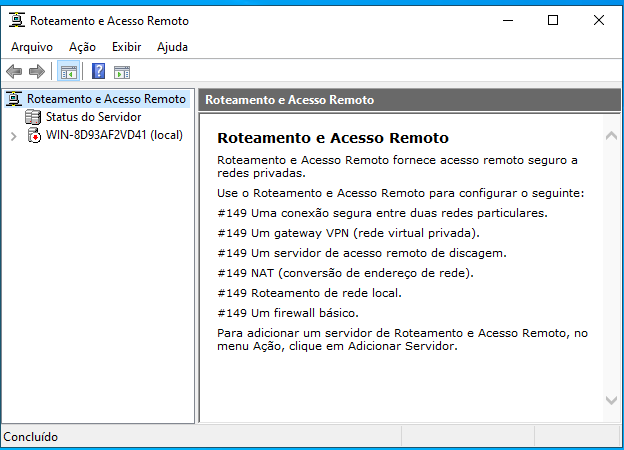Click the dark Roteamento e Acesso Remoto pane header
Image resolution: width=624 pixels, height=450 pixels.
coord(410,99)
